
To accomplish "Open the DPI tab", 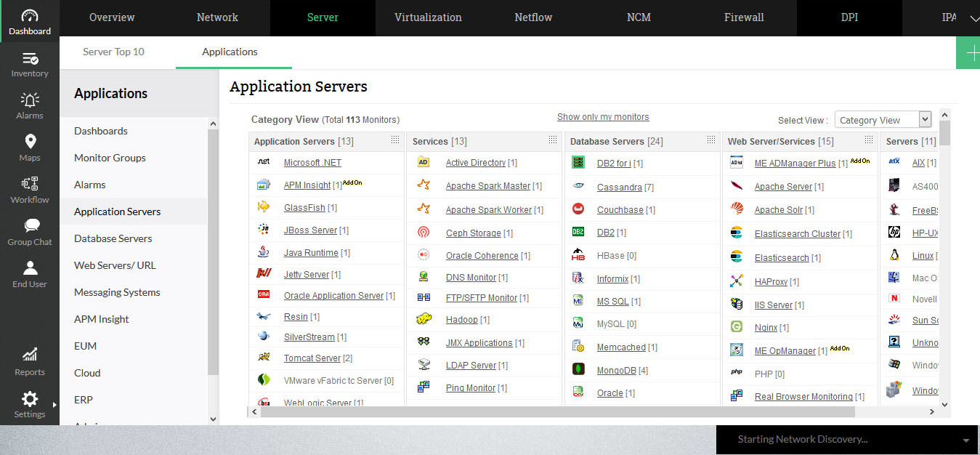I will pyautogui.click(x=849, y=17).
